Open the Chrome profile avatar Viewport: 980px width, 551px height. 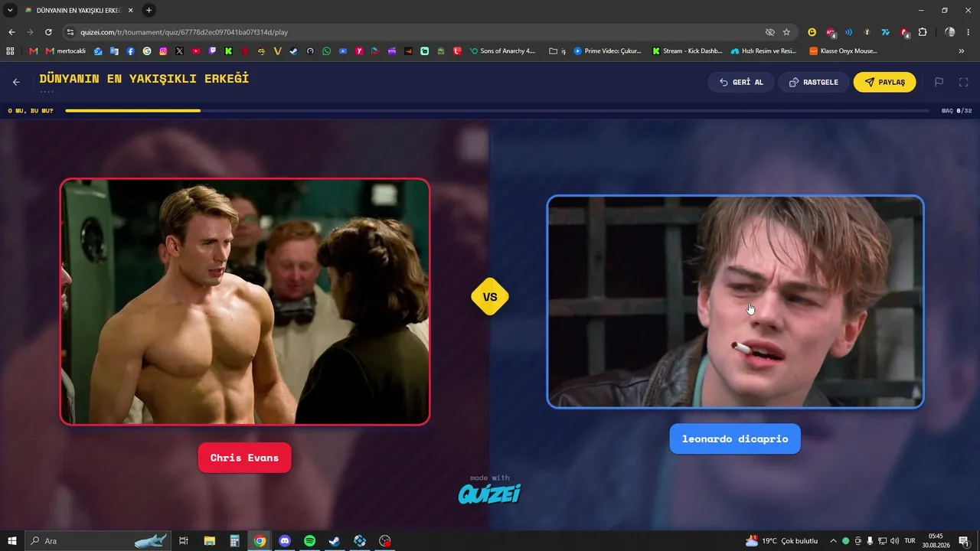[x=950, y=32]
